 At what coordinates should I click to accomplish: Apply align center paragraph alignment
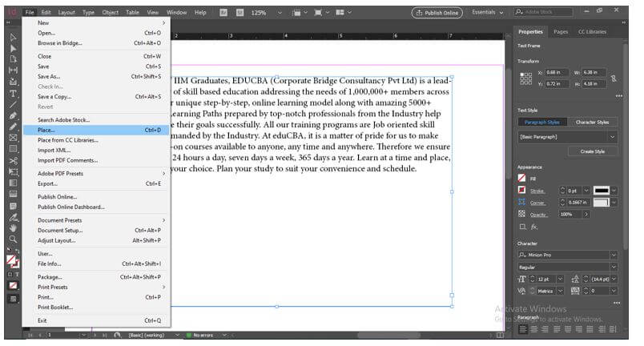(534, 329)
